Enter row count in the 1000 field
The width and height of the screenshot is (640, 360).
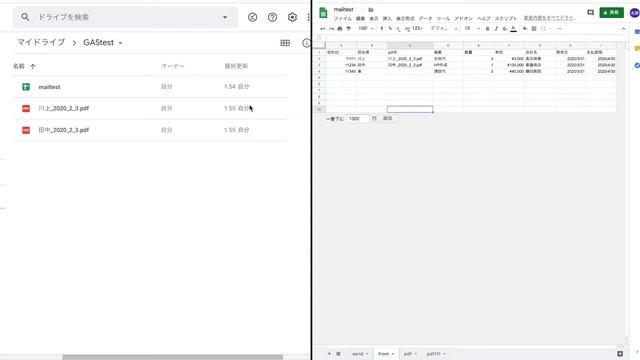[358, 118]
